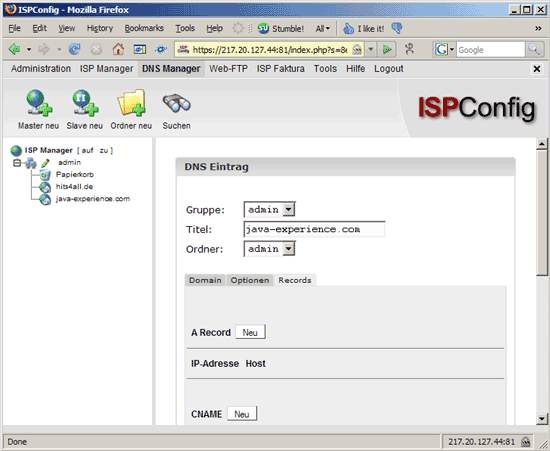550x451 pixels.
Task: Open the Papierkorb recycle bin item
Action: click(x=75, y=174)
